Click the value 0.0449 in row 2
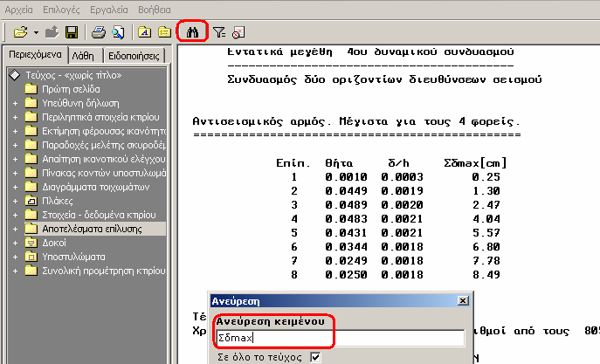The width and height of the screenshot is (600, 364). pos(347,191)
